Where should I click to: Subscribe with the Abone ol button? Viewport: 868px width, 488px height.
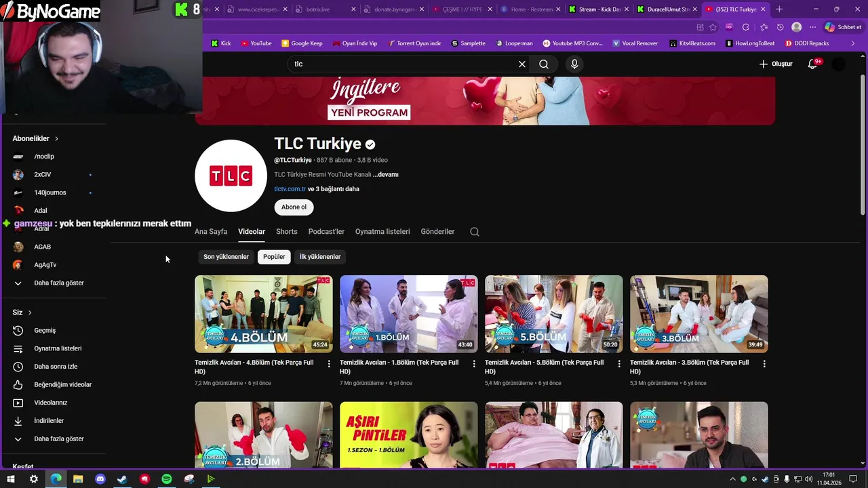pos(294,207)
